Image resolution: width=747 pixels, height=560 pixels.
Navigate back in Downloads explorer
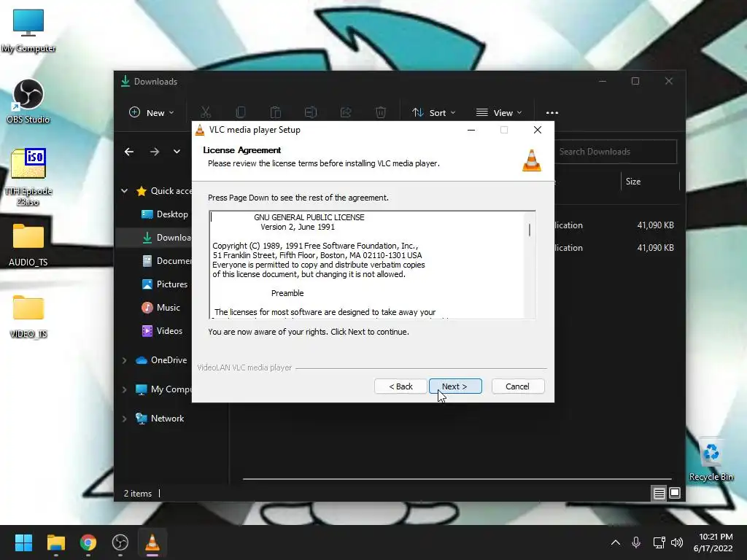[x=129, y=152]
